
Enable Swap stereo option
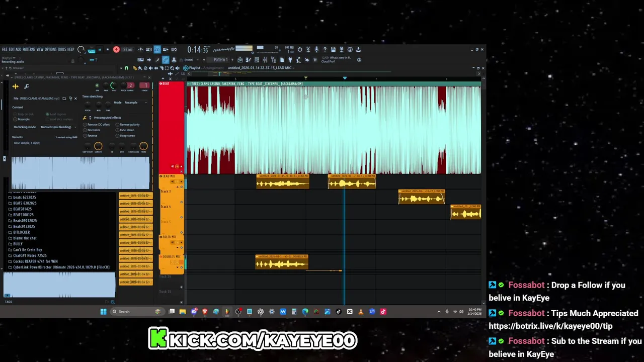coord(125,136)
